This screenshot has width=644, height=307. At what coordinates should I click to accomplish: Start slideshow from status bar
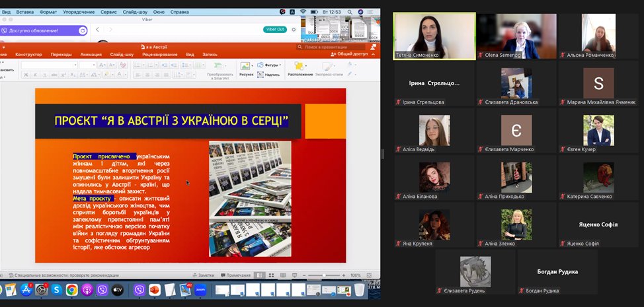click(294, 275)
